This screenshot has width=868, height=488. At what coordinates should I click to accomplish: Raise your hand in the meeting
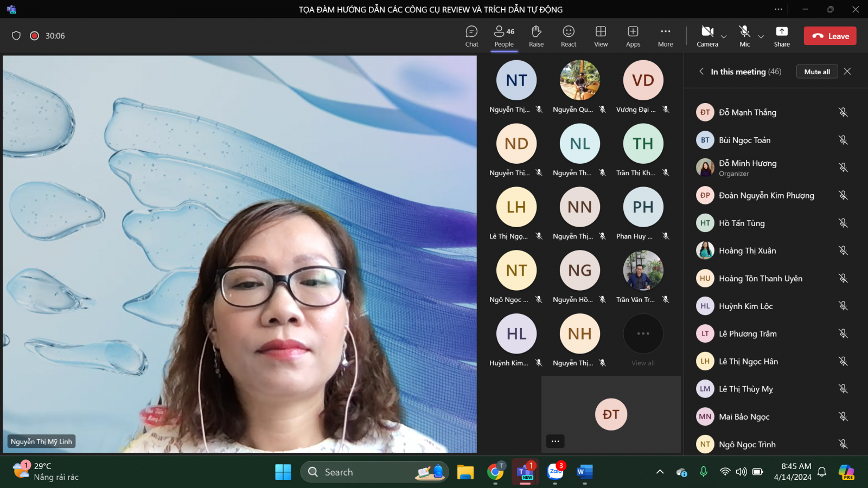click(536, 36)
